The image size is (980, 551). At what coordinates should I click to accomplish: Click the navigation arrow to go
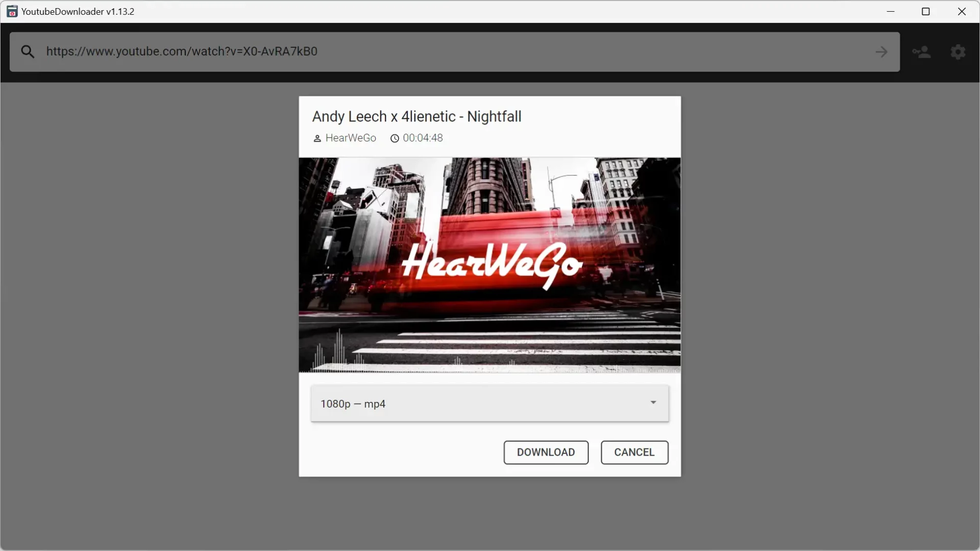pyautogui.click(x=881, y=52)
